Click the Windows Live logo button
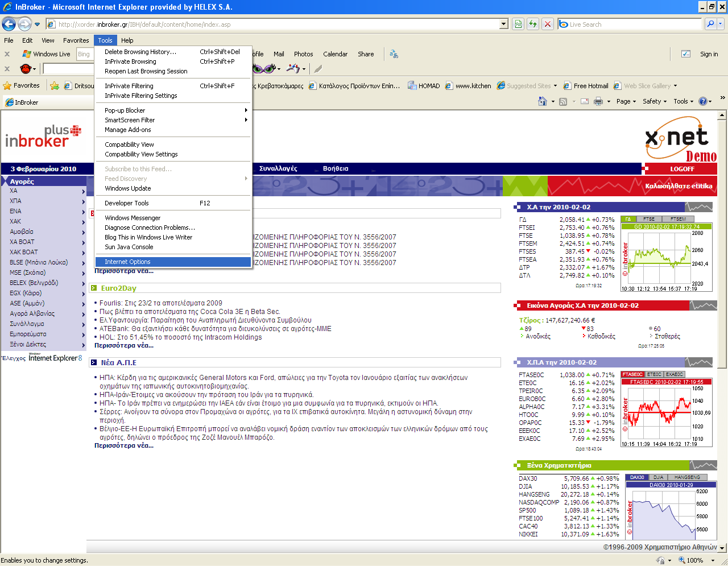Screen dimensions: 728x566 (46, 54)
